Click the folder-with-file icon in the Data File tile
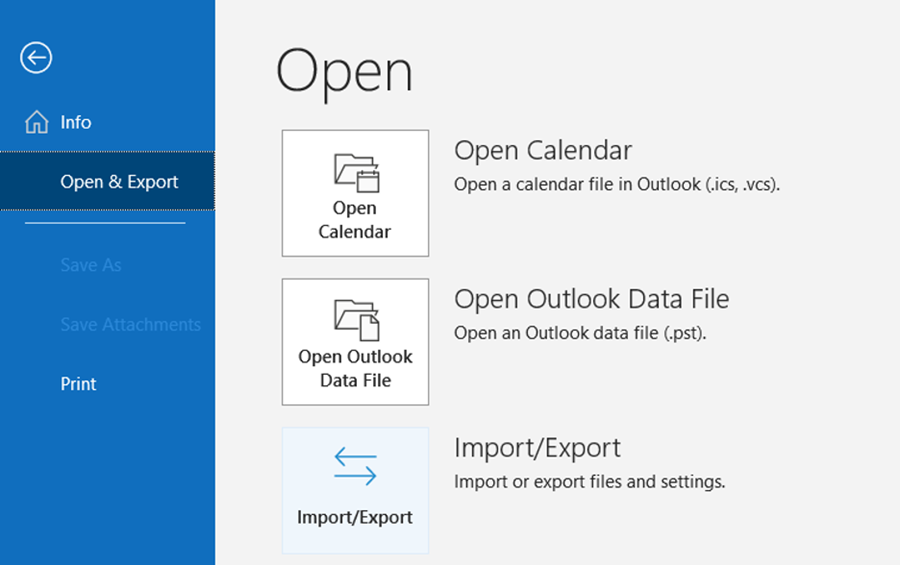Viewport: 900px width, 565px height. point(355,320)
